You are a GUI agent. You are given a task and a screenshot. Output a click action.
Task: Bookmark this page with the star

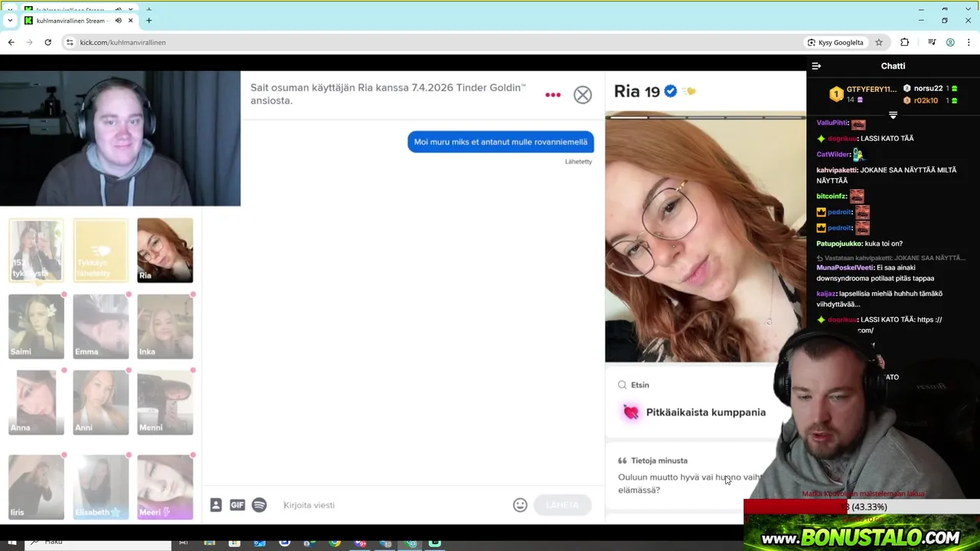click(x=879, y=42)
